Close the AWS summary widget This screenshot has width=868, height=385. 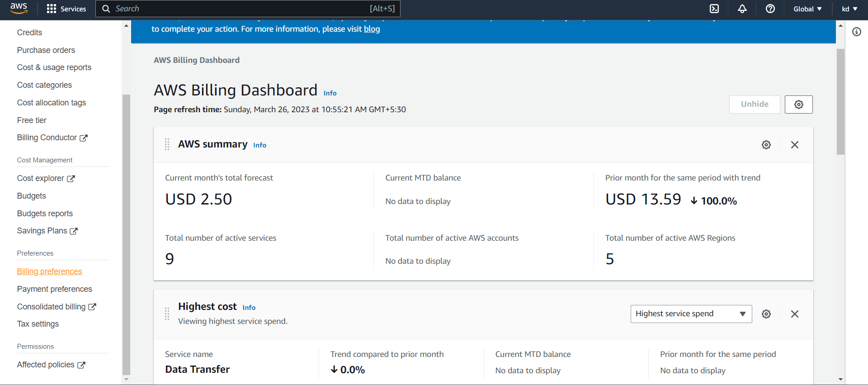click(x=795, y=145)
